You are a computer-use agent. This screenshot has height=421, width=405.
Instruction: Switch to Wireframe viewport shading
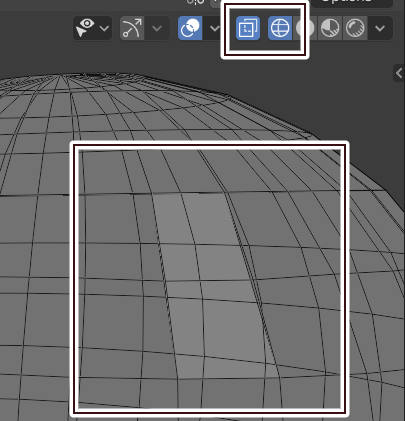coord(280,28)
